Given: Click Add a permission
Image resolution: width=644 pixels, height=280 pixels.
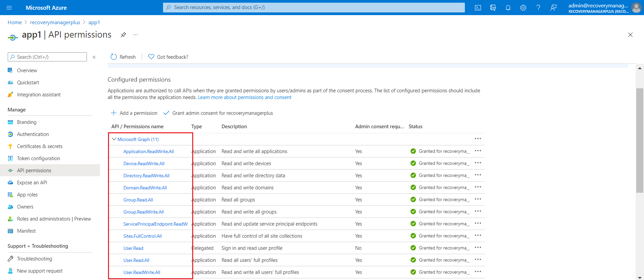Looking at the screenshot, I should click(x=134, y=113).
